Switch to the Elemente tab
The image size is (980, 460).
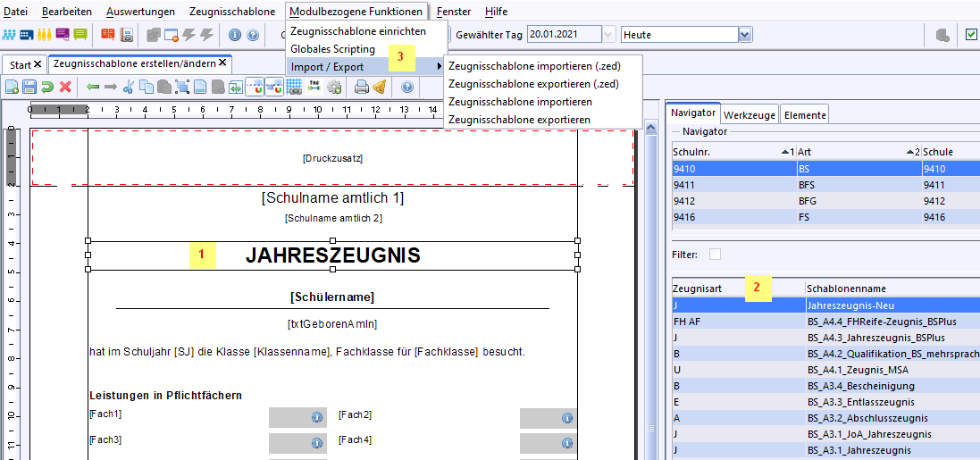click(805, 115)
